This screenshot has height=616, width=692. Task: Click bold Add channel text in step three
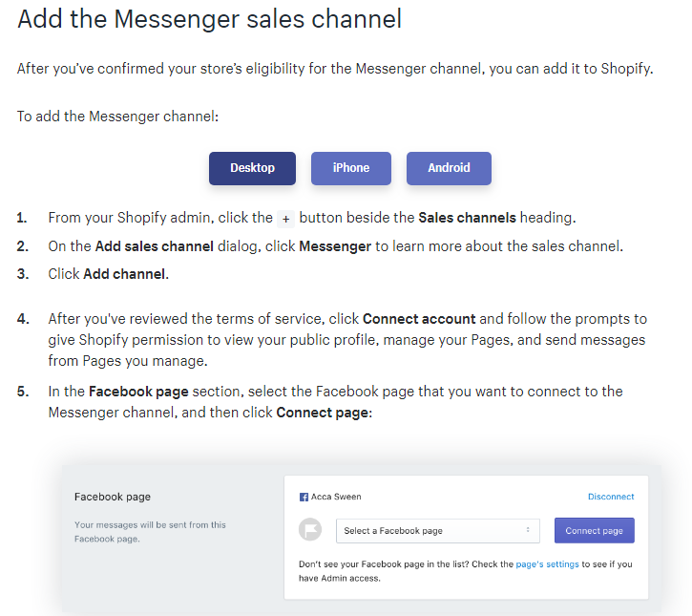coord(124,274)
